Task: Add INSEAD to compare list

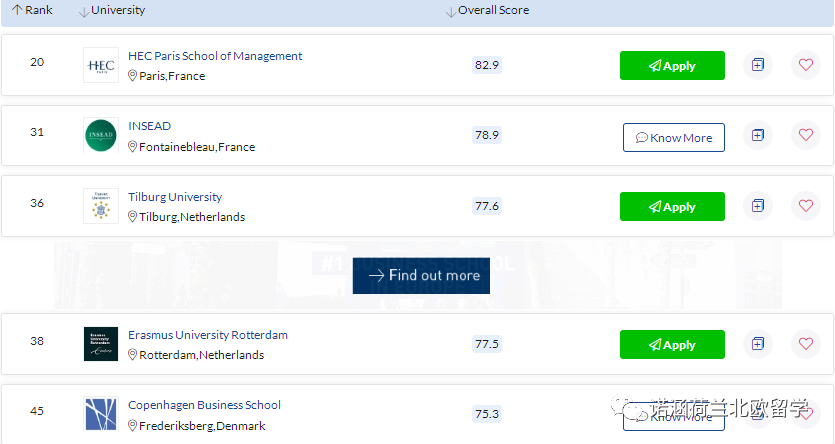Action: click(758, 136)
